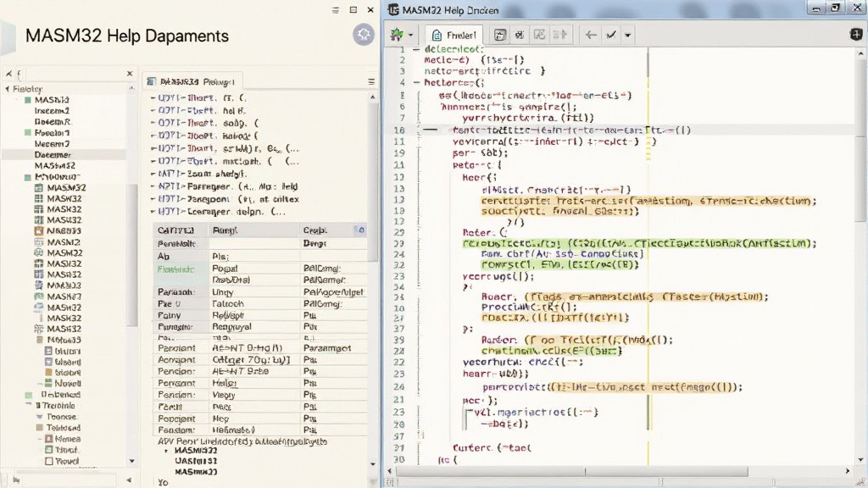
Task: Switch to the MASM32 Plewg tab in the help pane
Action: 192,82
